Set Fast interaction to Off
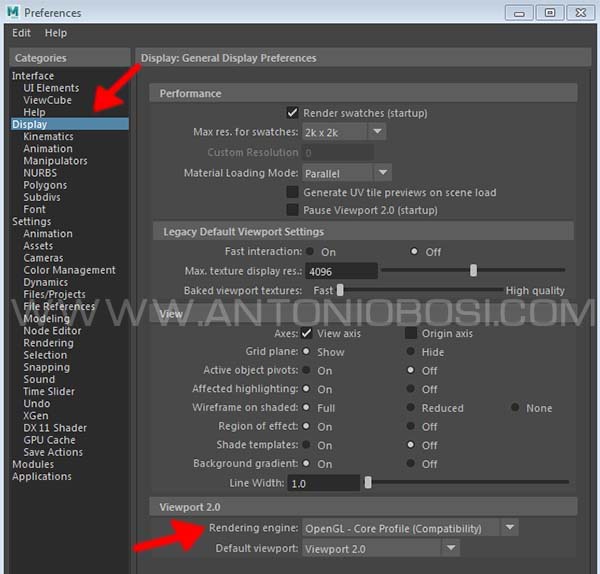The height and width of the screenshot is (574, 600). (x=414, y=251)
